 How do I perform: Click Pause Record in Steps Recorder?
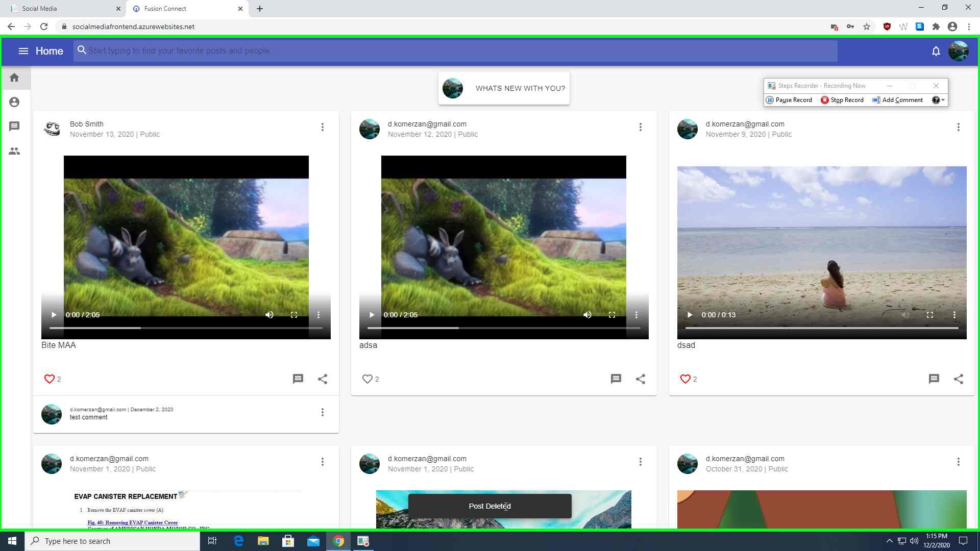[789, 100]
